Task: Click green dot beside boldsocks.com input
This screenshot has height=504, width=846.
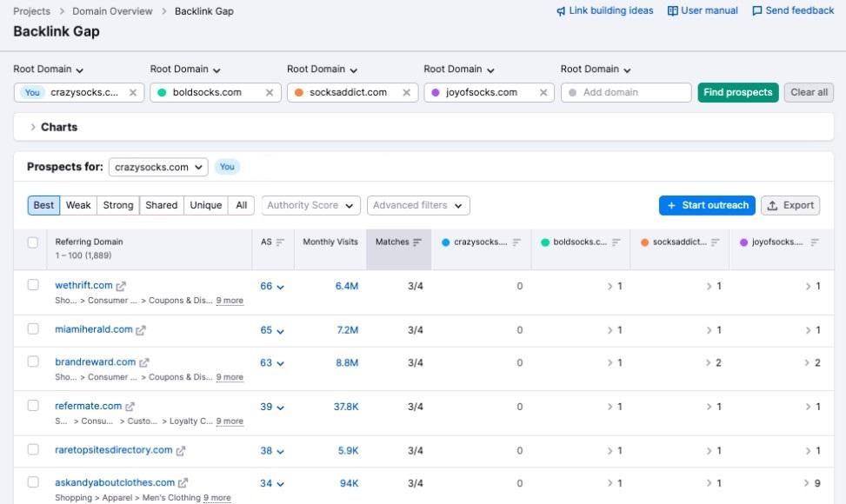Action: click(x=162, y=93)
